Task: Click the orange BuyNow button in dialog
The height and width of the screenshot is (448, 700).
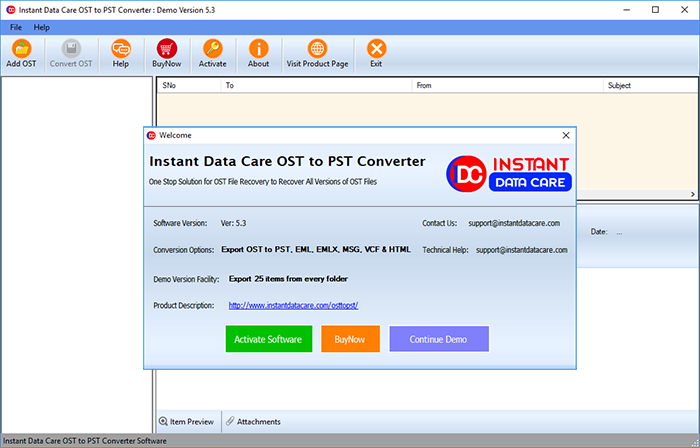Action: coord(350,339)
